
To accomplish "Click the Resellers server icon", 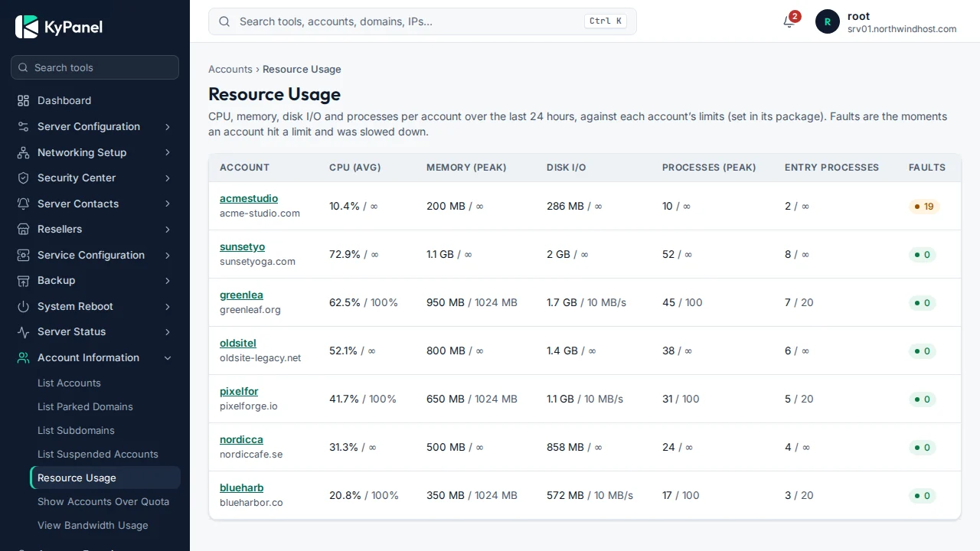I will (x=23, y=229).
